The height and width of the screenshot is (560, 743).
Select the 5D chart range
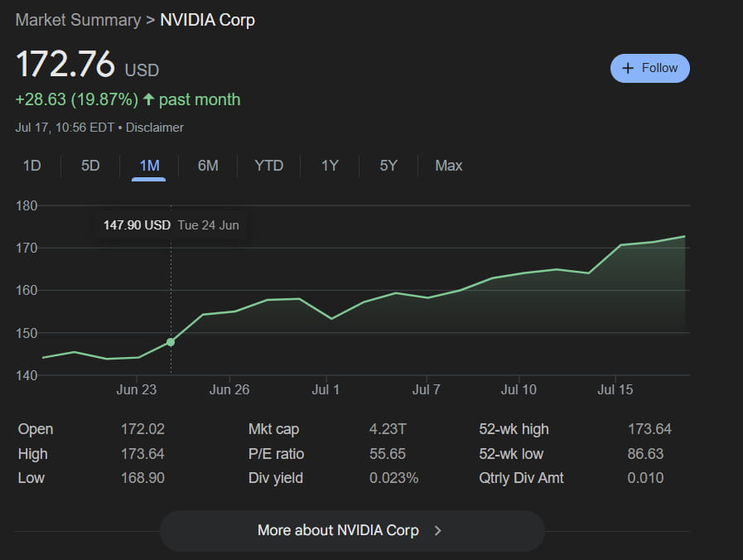pos(90,166)
